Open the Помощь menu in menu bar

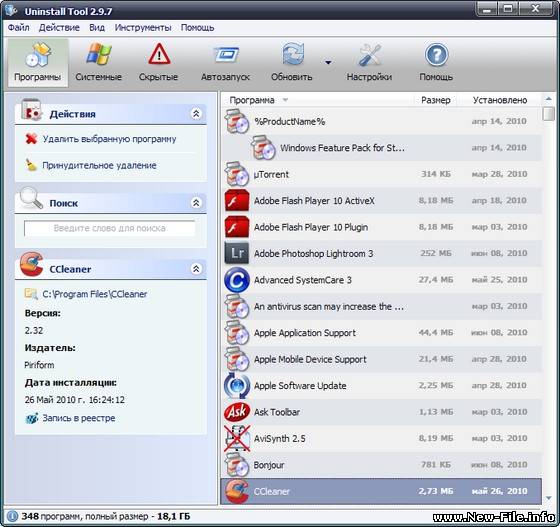click(x=197, y=27)
